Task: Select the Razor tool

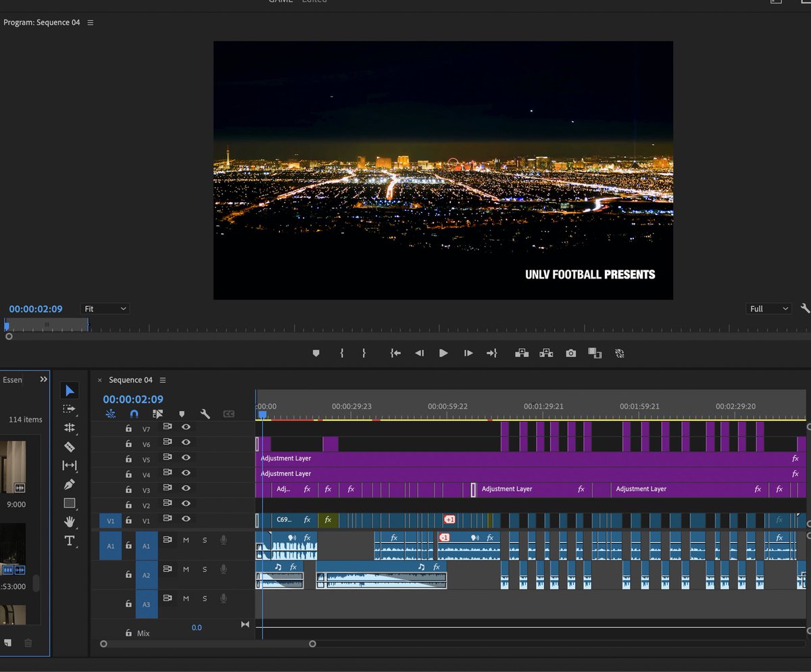Action: (70, 447)
